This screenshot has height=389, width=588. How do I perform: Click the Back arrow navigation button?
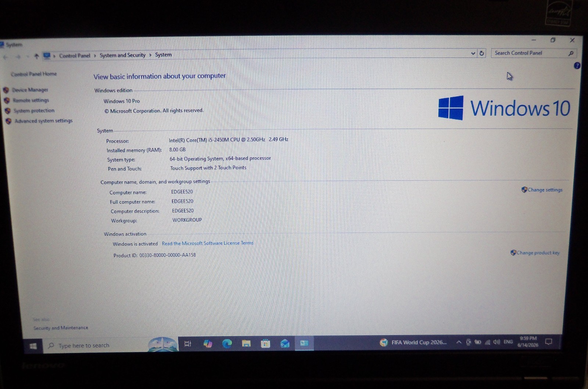pos(6,57)
